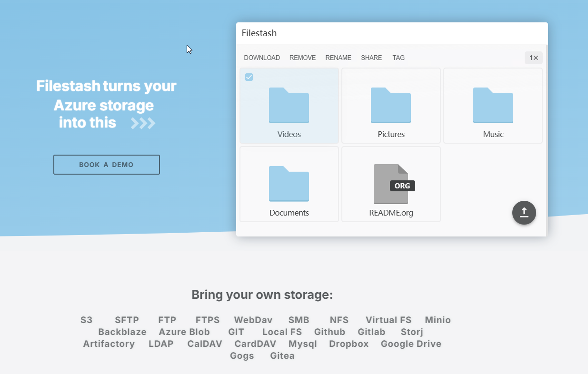Open the Dropbox storage link
Viewport: 588px width, 374px height.
click(x=349, y=344)
